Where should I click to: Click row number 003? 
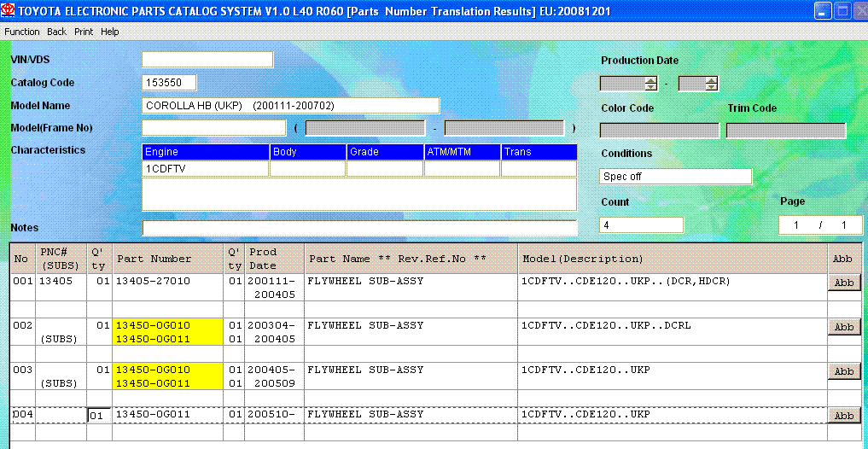21,370
